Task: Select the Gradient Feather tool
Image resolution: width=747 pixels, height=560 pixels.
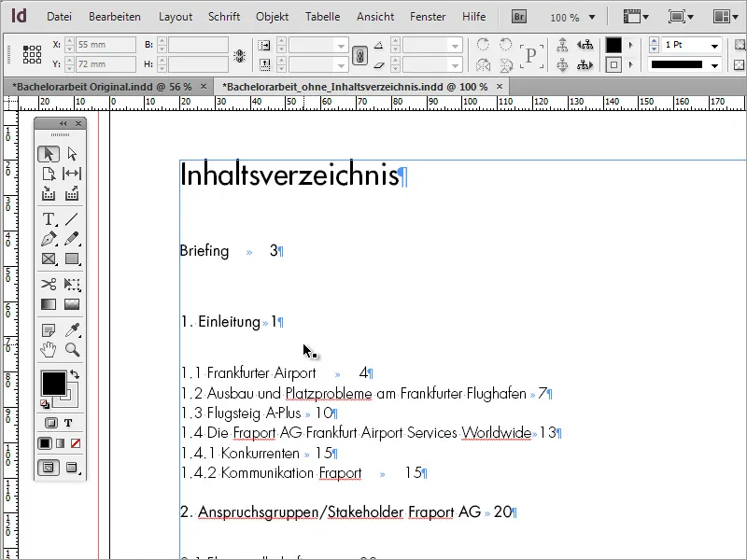Action: pos(72,304)
